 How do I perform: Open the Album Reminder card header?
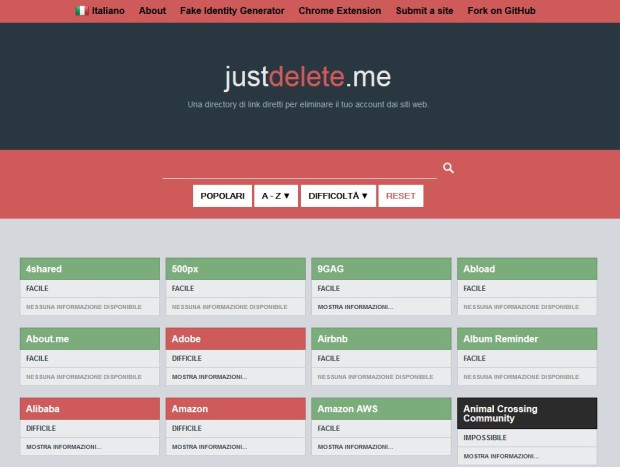pyautogui.click(x=527, y=339)
